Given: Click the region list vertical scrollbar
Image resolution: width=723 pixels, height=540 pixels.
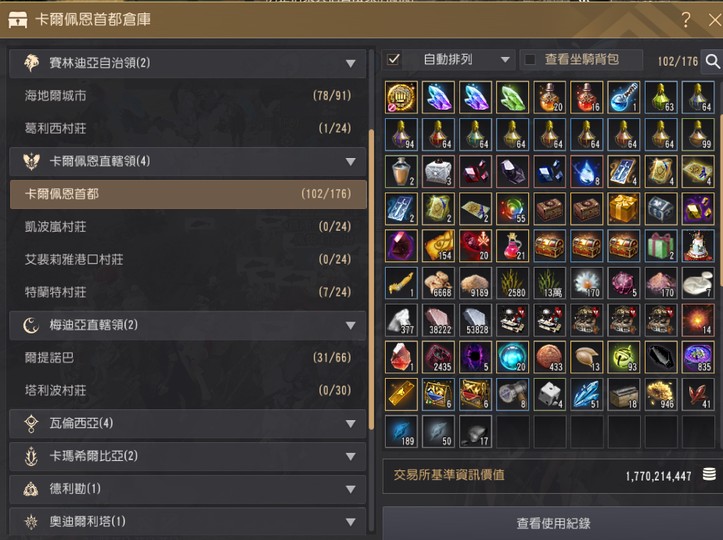Looking at the screenshot, I should click(371, 279).
